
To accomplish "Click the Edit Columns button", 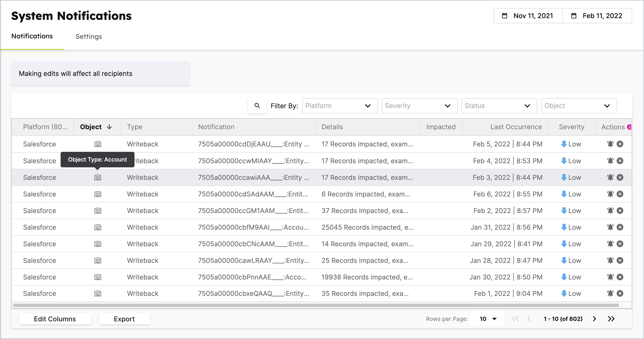I will coord(55,319).
